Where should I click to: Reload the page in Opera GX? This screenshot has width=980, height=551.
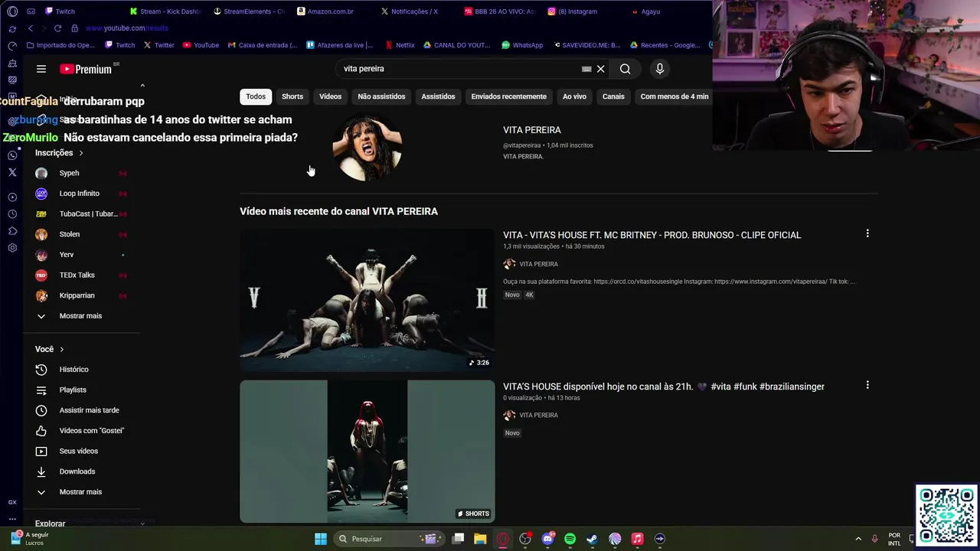[57, 28]
